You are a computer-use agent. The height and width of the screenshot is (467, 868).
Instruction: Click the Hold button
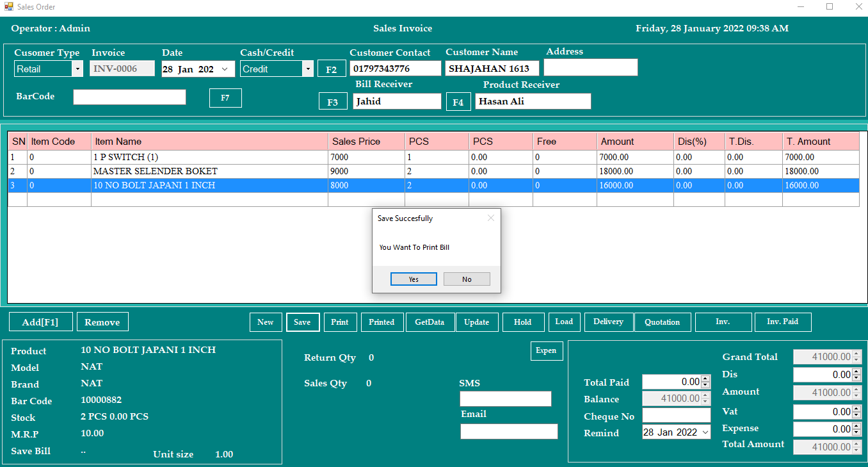tap(523, 322)
